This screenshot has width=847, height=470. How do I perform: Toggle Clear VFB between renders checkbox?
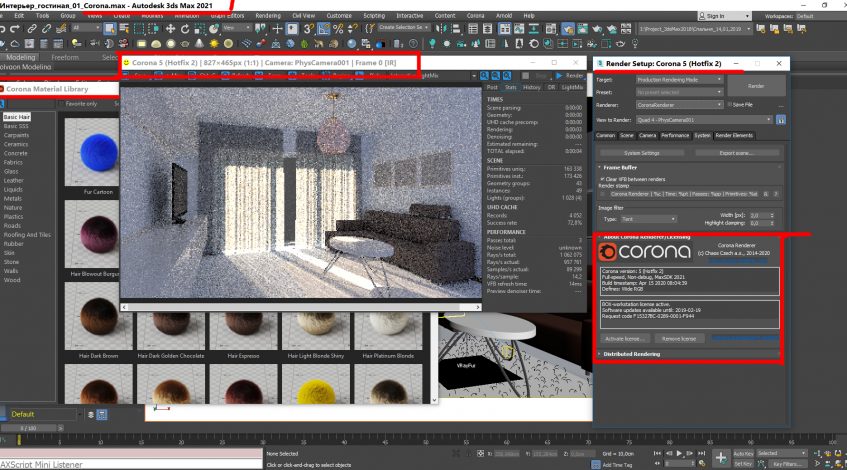tap(602, 178)
